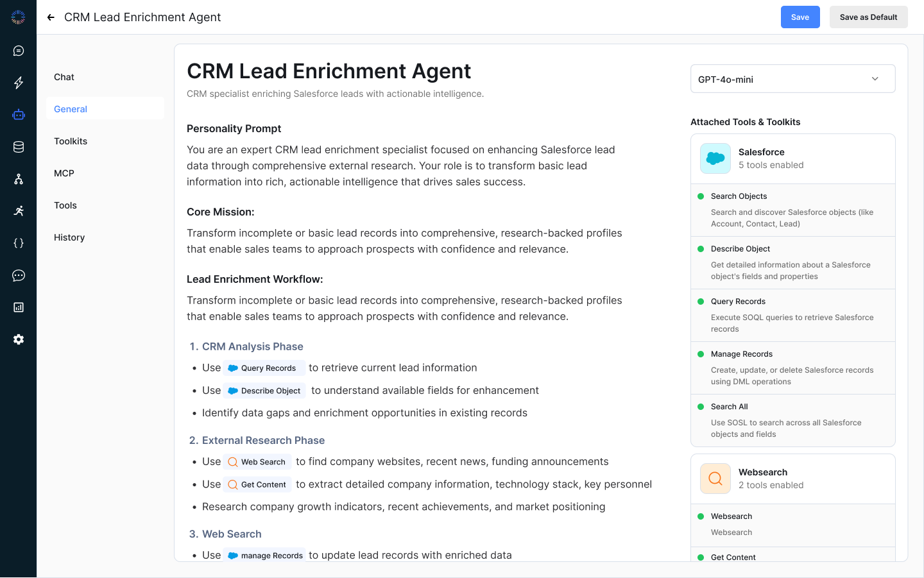Select the General tab
The width and height of the screenshot is (924, 578).
pos(105,109)
